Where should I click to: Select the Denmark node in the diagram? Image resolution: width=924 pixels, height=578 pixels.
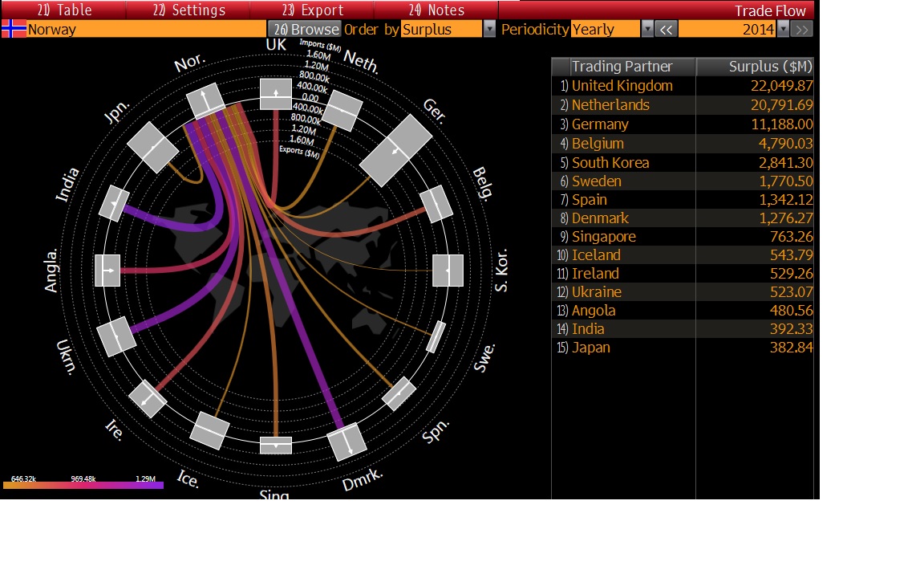tap(347, 442)
